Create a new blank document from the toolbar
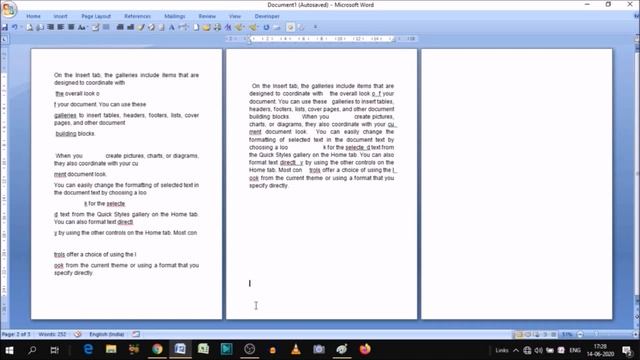640x360 pixels. pos(196,27)
